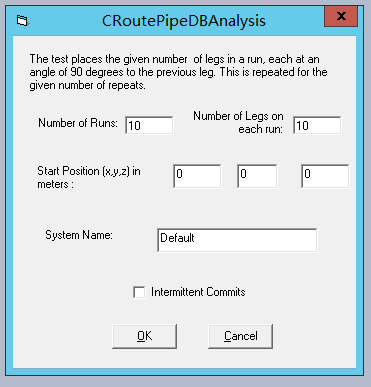Click the Intermittent Commits label text
The height and width of the screenshot is (387, 371).
click(198, 292)
